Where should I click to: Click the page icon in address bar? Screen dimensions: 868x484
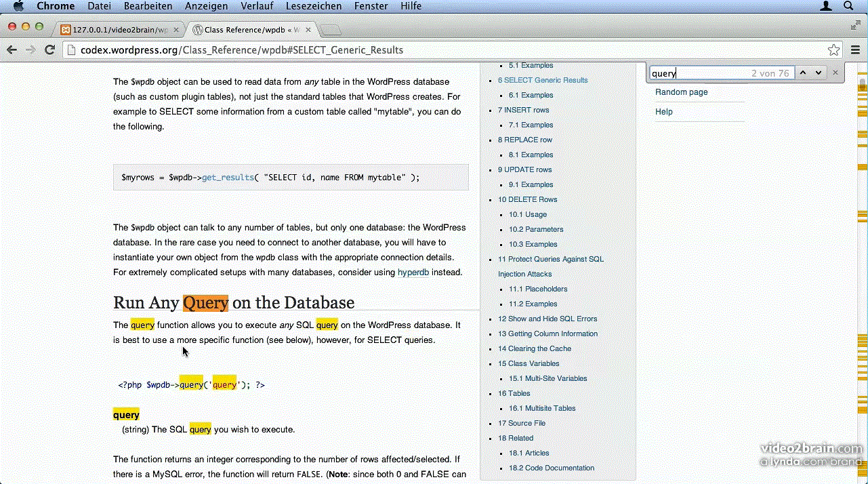tap(72, 50)
